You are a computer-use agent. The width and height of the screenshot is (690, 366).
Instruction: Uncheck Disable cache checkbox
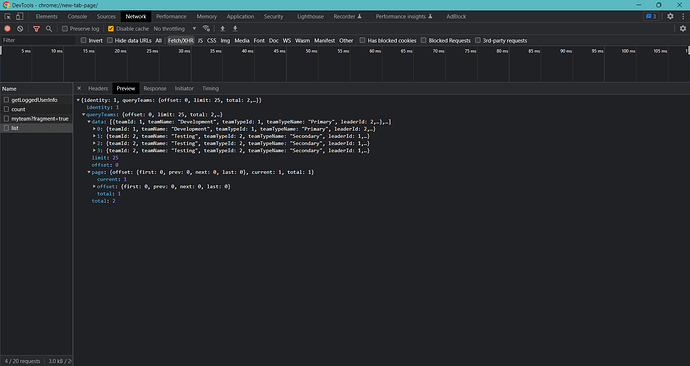[x=111, y=29]
